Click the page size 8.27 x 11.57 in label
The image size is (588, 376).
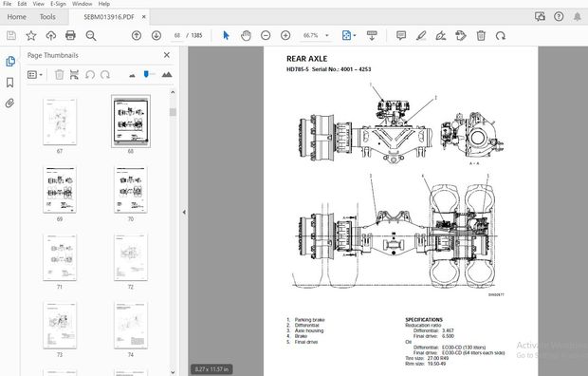click(211, 369)
